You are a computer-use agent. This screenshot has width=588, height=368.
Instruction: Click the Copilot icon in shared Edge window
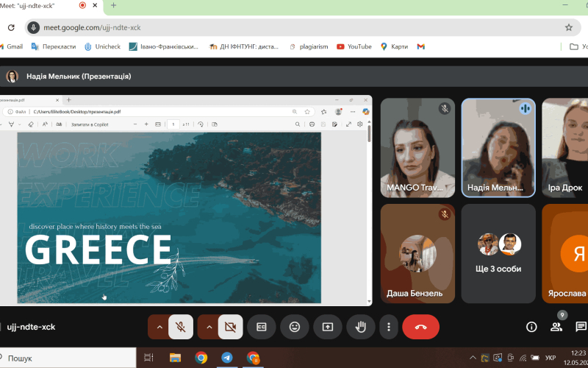click(x=365, y=112)
